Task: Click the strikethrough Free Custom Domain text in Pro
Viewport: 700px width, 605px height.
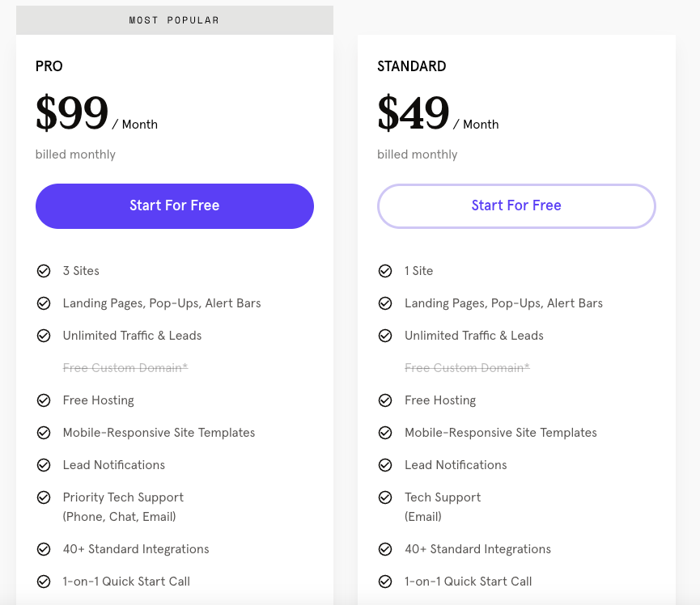Action: tap(125, 368)
